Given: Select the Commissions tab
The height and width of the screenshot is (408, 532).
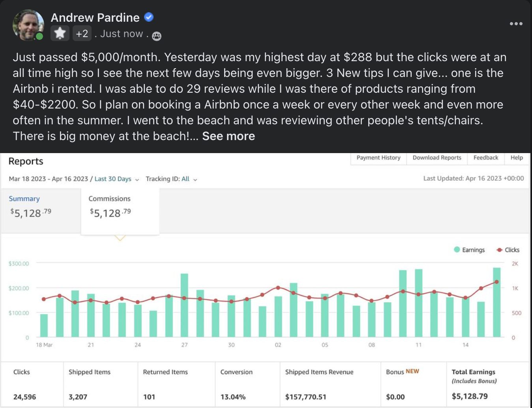Looking at the screenshot, I should 109,198.
